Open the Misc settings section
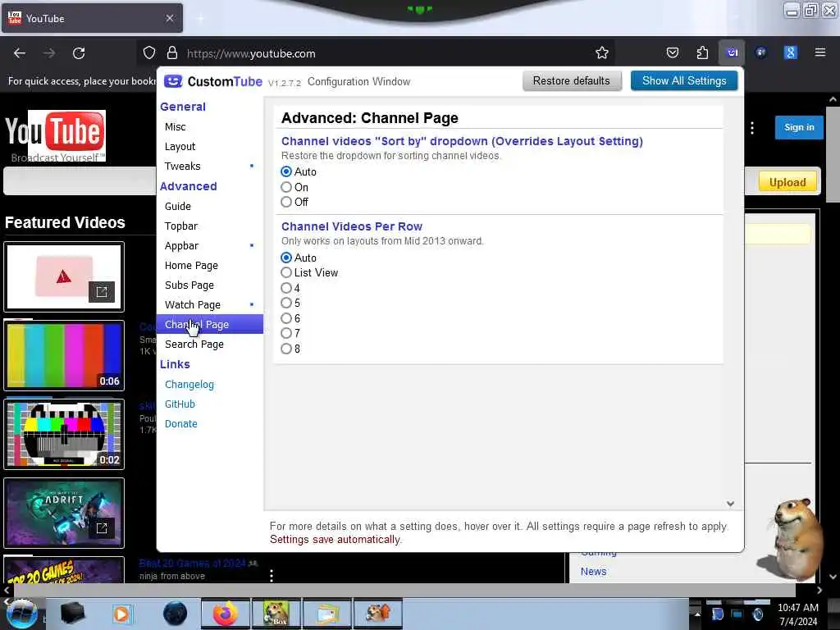The height and width of the screenshot is (630, 840). coord(210,127)
